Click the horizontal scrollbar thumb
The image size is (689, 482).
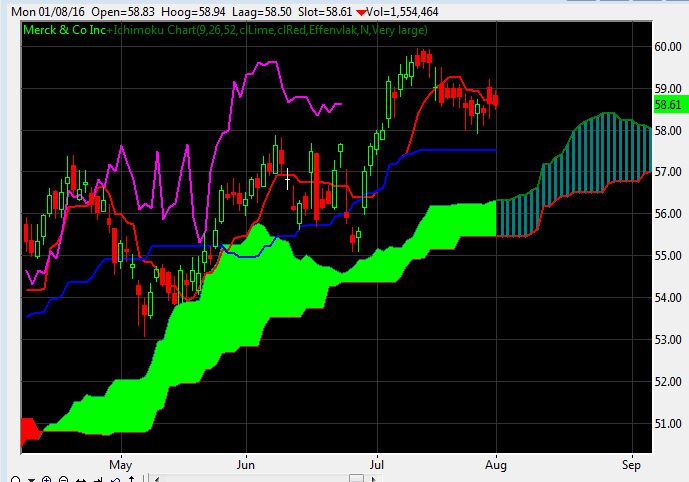(356, 478)
